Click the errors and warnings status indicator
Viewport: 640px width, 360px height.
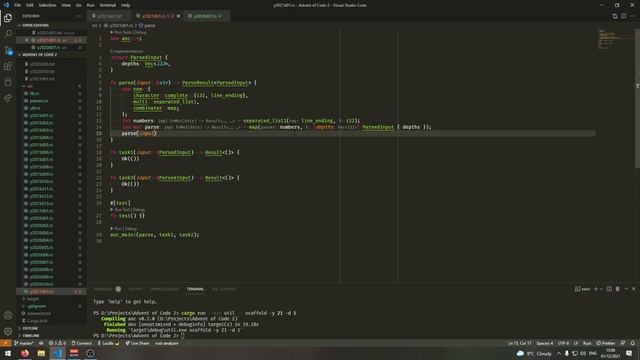point(57,343)
